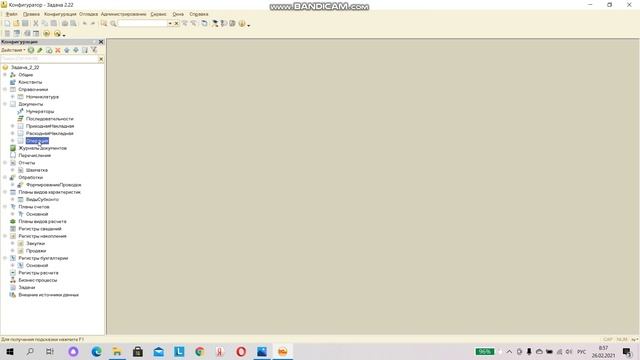Open the toolbar search box dropdown arrow
Screen dimensions: 640x360
[x=170, y=24]
